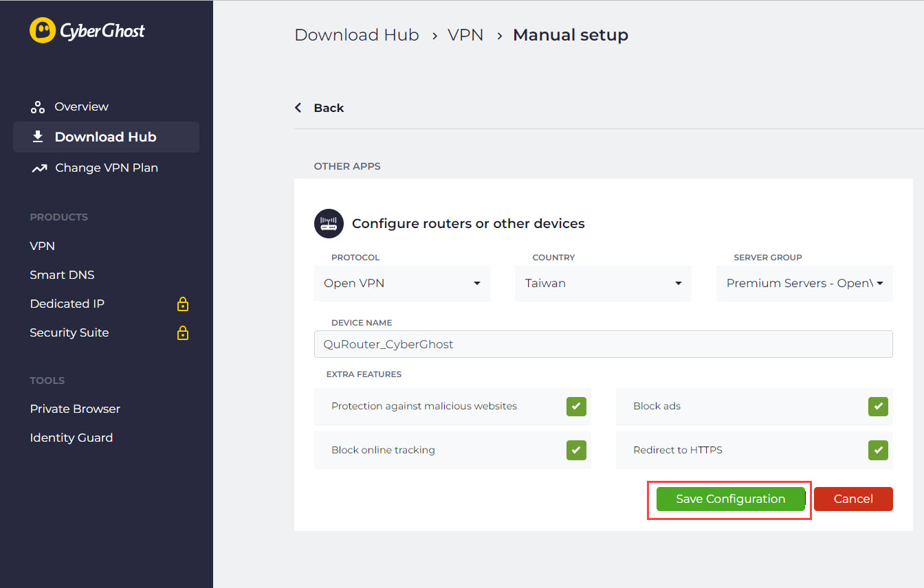Screen dimensions: 924x588
Task: Expand the Country dropdown showing Taiwan
Action: pyautogui.click(x=603, y=283)
